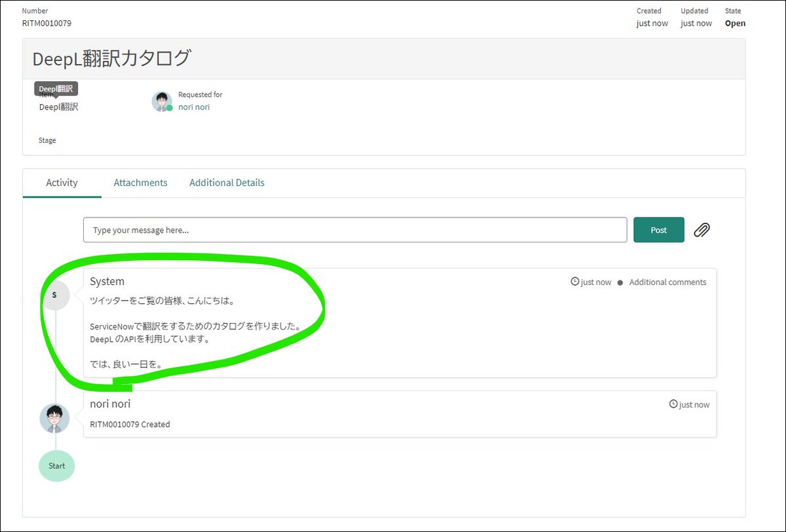
Task: Click the Deepl翻訳 item value
Action: [x=59, y=107]
